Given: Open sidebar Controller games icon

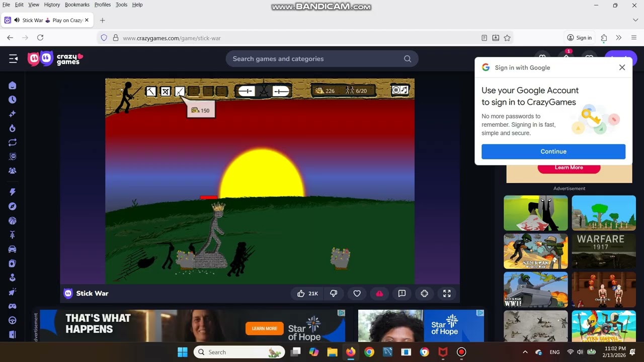Looking at the screenshot, I should pos(13,306).
